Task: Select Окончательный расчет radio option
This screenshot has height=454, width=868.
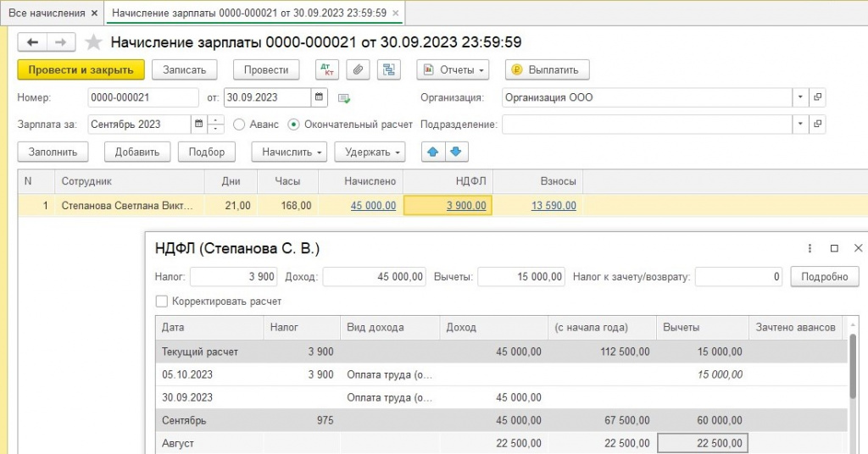Action: [x=293, y=125]
